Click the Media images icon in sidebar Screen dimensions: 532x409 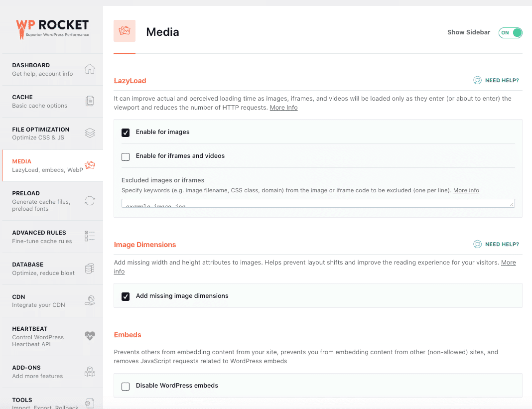point(90,165)
